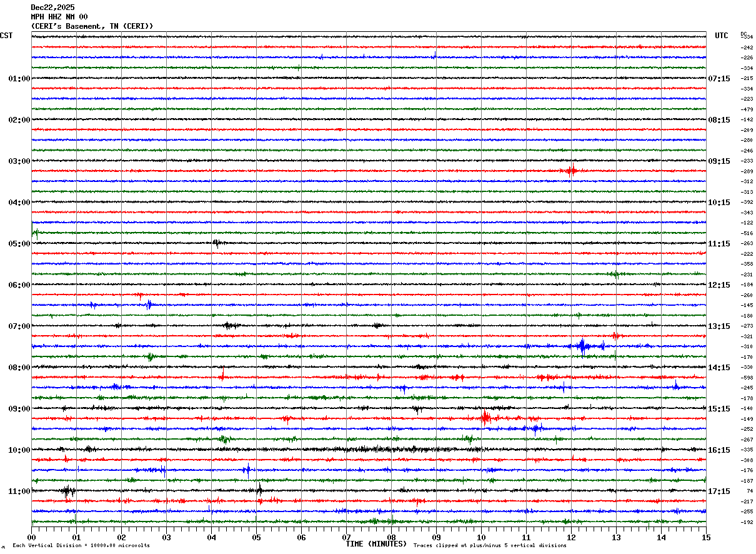Select the DC offset value -392
This screenshot has width=756, height=554.
point(747,203)
